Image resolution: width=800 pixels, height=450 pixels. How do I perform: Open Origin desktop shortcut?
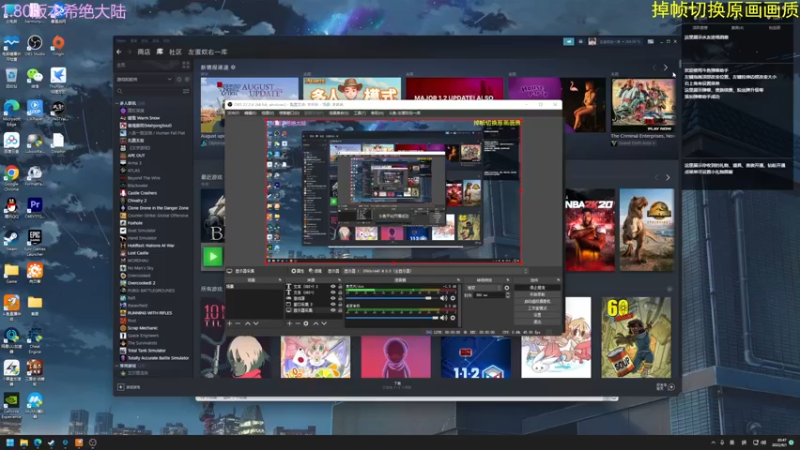click(58, 45)
